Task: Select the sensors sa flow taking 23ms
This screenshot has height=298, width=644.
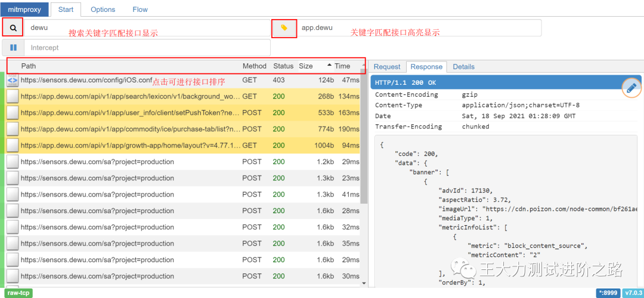Action: coord(182,178)
